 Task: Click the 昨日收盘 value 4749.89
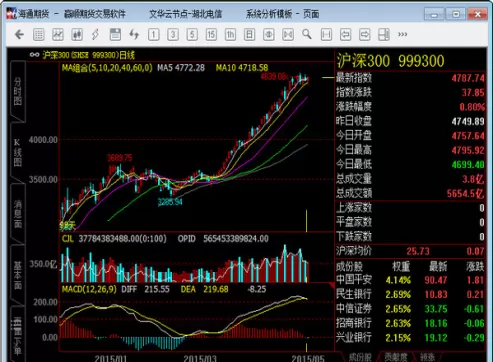468,121
